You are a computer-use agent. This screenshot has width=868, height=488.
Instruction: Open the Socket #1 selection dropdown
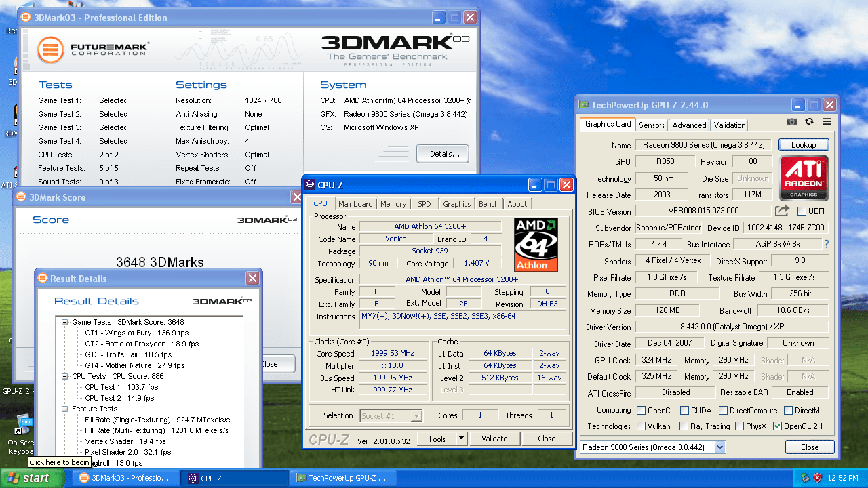pos(416,415)
